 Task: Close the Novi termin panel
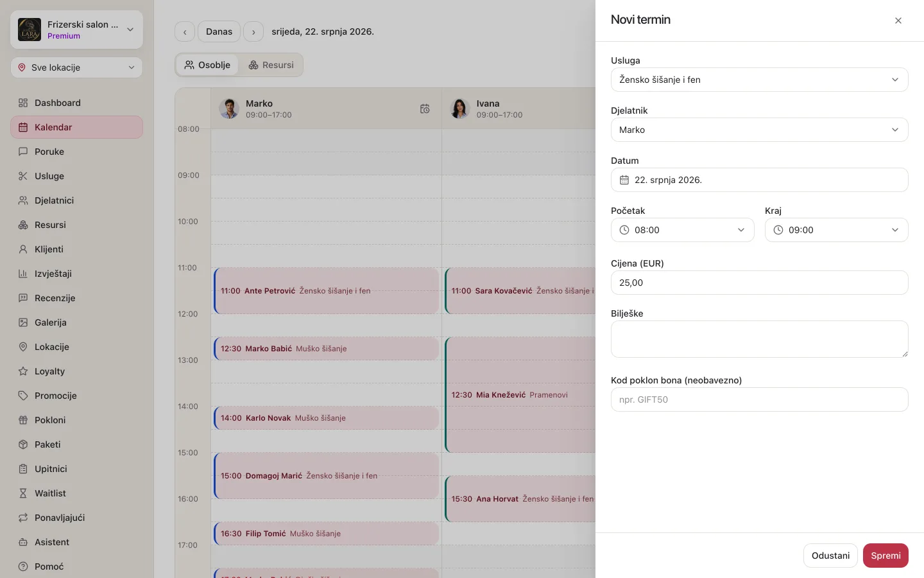(898, 21)
